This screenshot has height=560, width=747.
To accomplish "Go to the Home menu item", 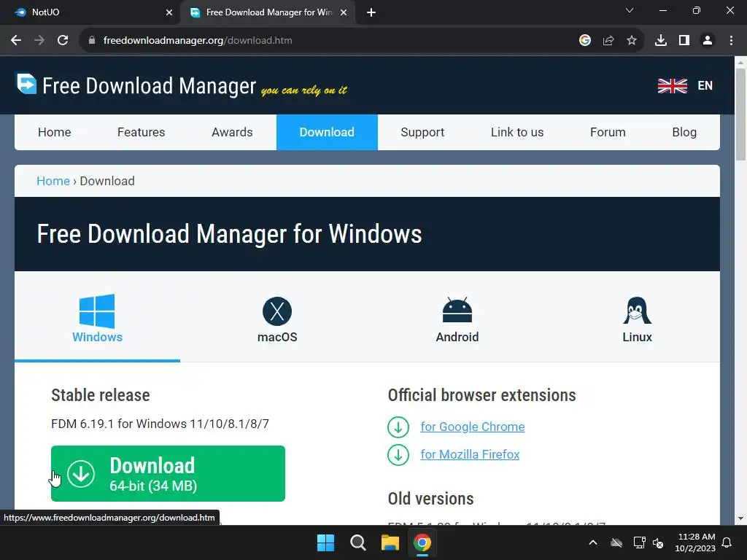I will 54,133.
